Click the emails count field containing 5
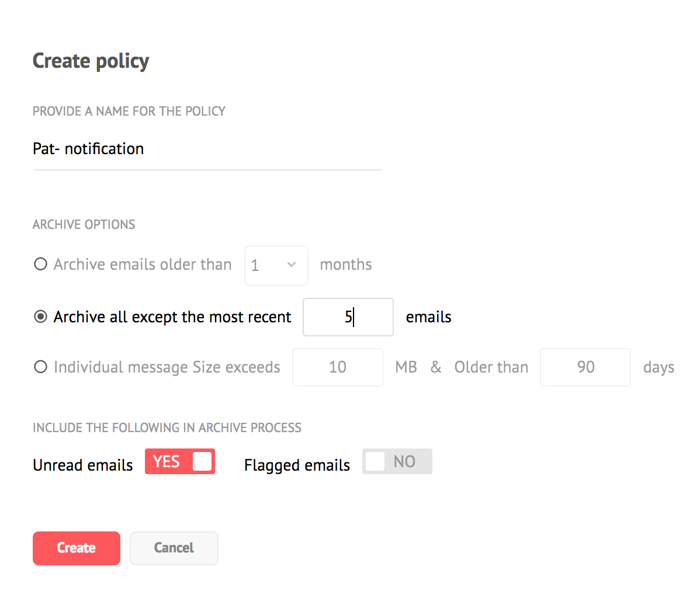Viewport: 700px width, 612px height. tap(348, 317)
